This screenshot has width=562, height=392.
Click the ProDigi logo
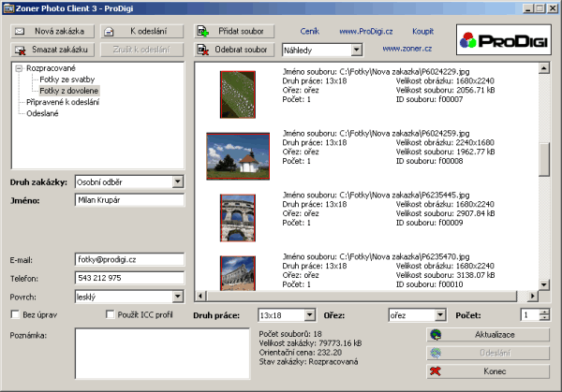[x=504, y=39]
